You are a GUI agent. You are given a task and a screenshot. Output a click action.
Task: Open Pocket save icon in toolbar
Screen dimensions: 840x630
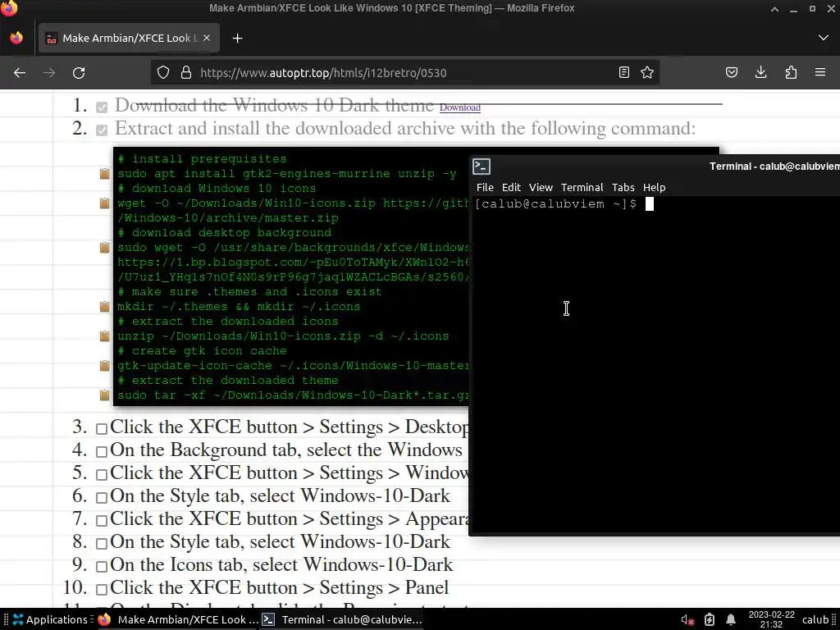(x=731, y=72)
